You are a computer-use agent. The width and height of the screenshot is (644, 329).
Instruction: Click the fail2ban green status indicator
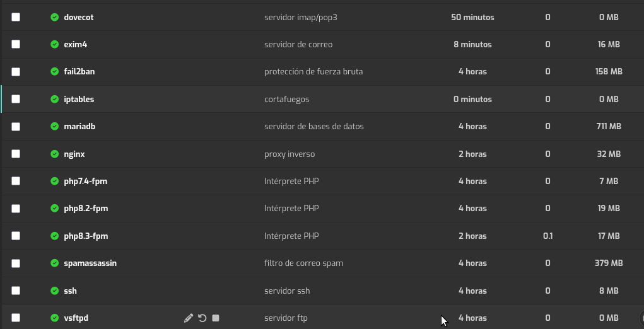55,72
